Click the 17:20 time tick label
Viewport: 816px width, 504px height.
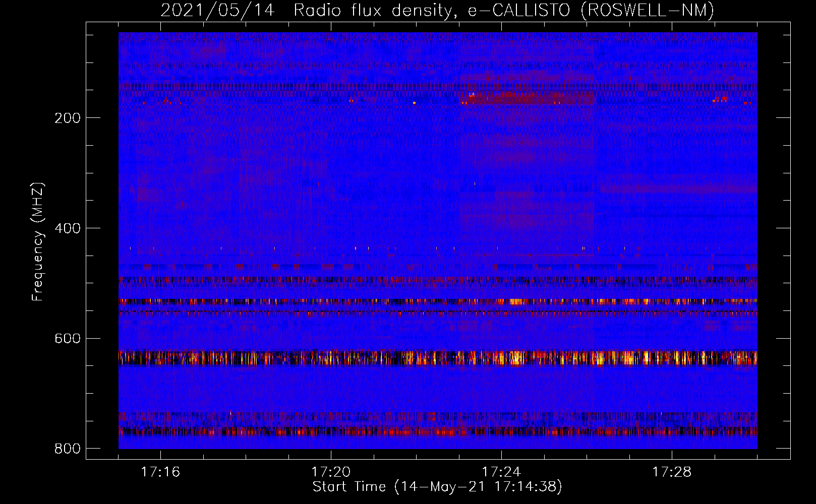click(x=331, y=472)
